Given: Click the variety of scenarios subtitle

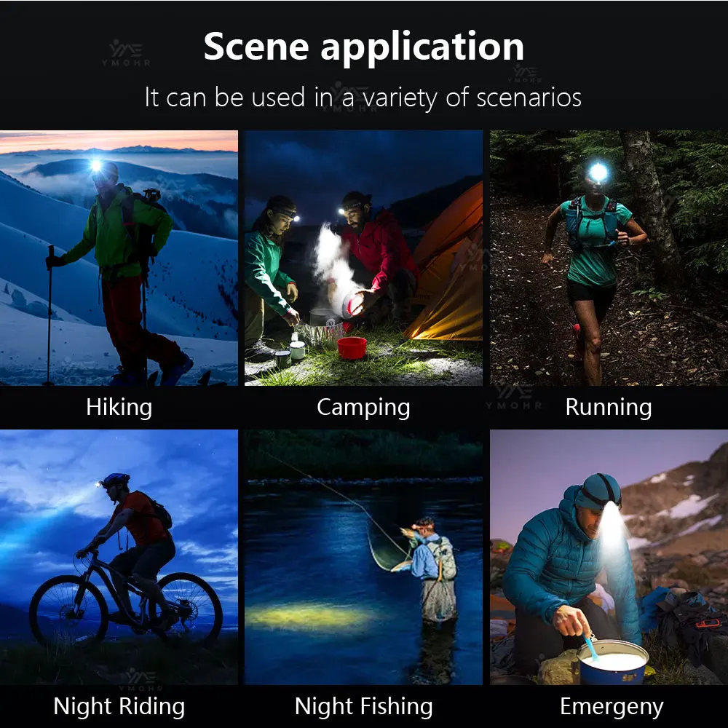Looking at the screenshot, I should pos(363,98).
